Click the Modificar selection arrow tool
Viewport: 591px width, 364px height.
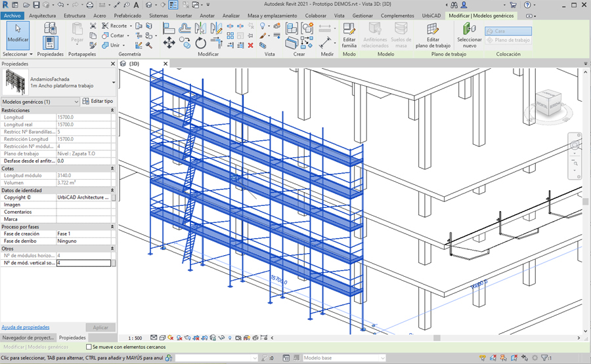click(18, 33)
